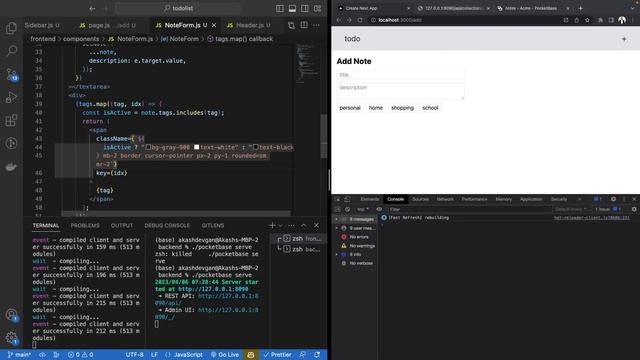Click the components breadcrumb segment
Screen dimensions: 640x360
[81, 39]
